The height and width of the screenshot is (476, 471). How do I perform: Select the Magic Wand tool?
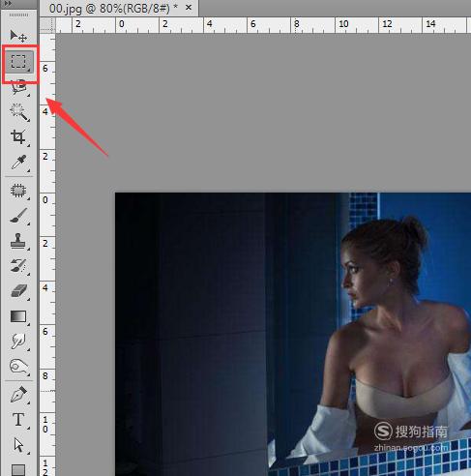pos(18,112)
